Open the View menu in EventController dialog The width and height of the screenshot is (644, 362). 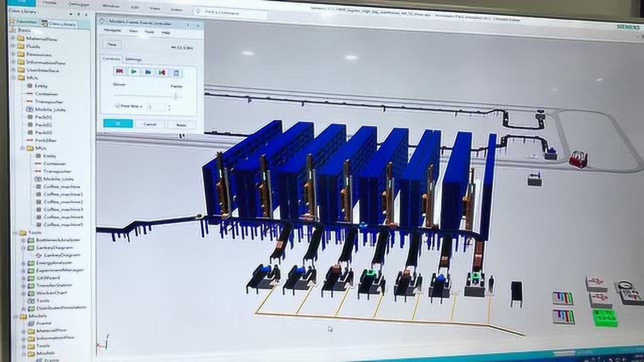point(133,31)
